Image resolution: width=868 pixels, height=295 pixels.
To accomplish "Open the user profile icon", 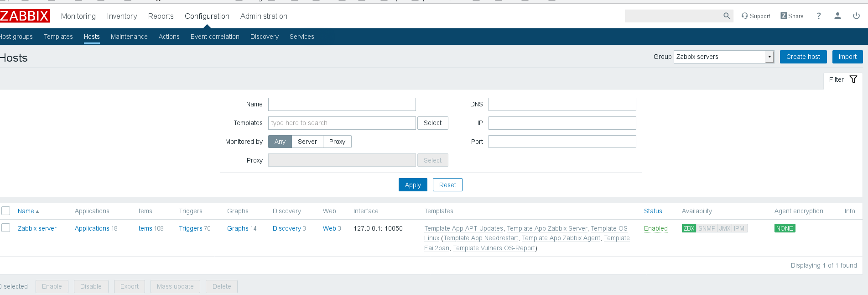I will [x=837, y=16].
